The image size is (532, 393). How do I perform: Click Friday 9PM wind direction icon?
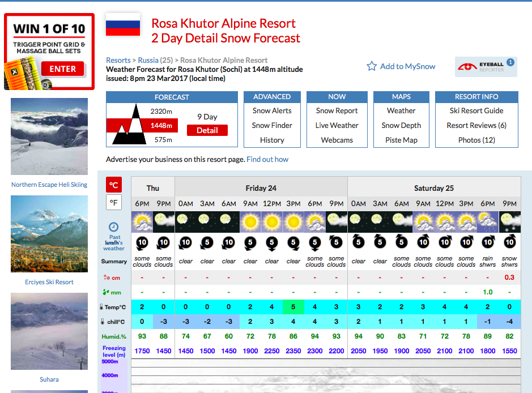click(336, 242)
